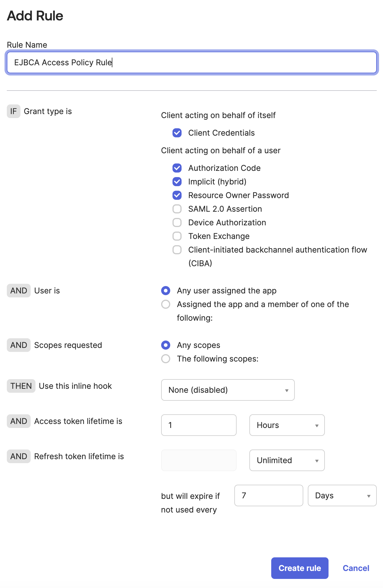The width and height of the screenshot is (383, 588).
Task: Check the Client-initiated backchannel authentication (CIBA) box
Action: click(177, 250)
